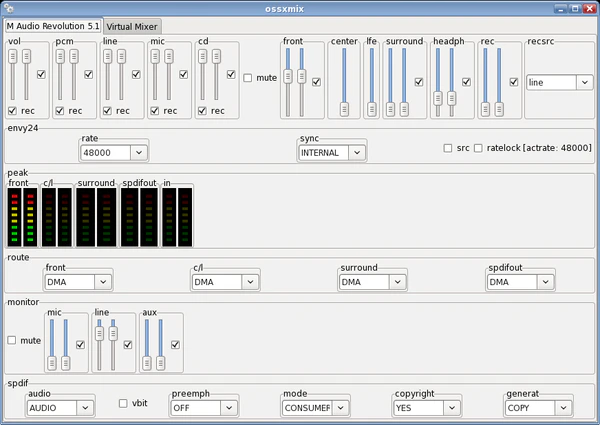
Task: Enable the mute checkbox next to cd
Action: [248, 77]
